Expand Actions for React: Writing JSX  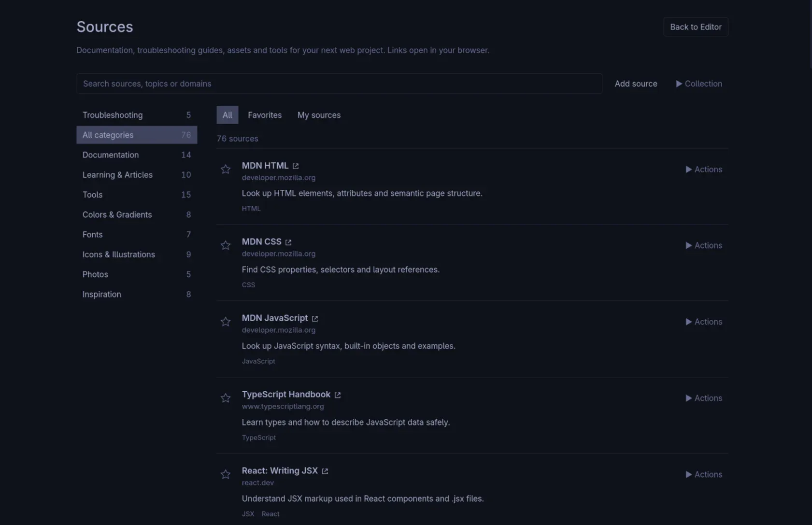click(x=704, y=474)
